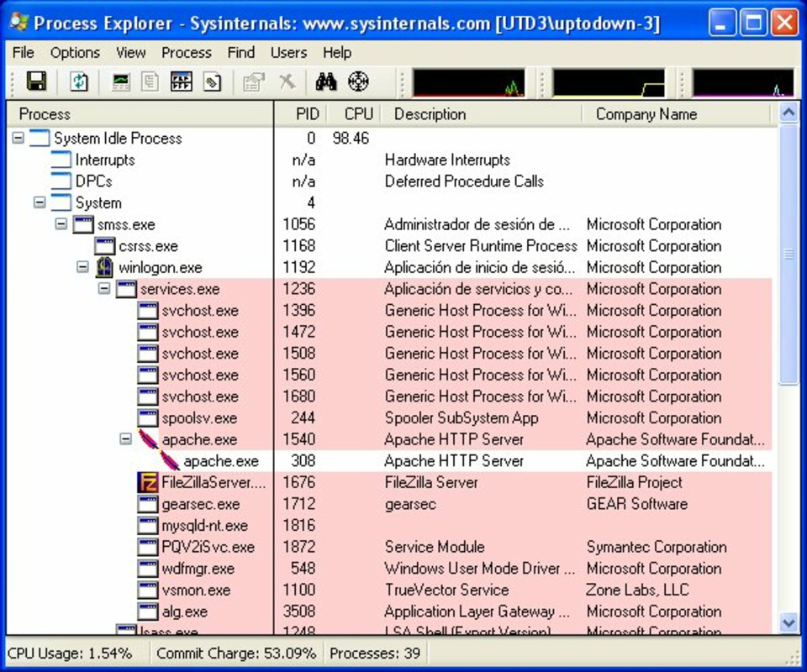Select the svchost.exe row with PID 1680

pos(389,396)
